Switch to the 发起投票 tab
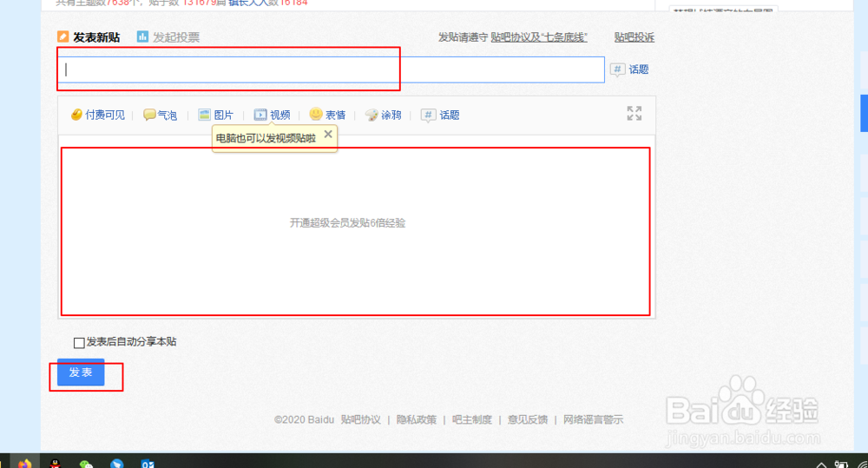 168,37
